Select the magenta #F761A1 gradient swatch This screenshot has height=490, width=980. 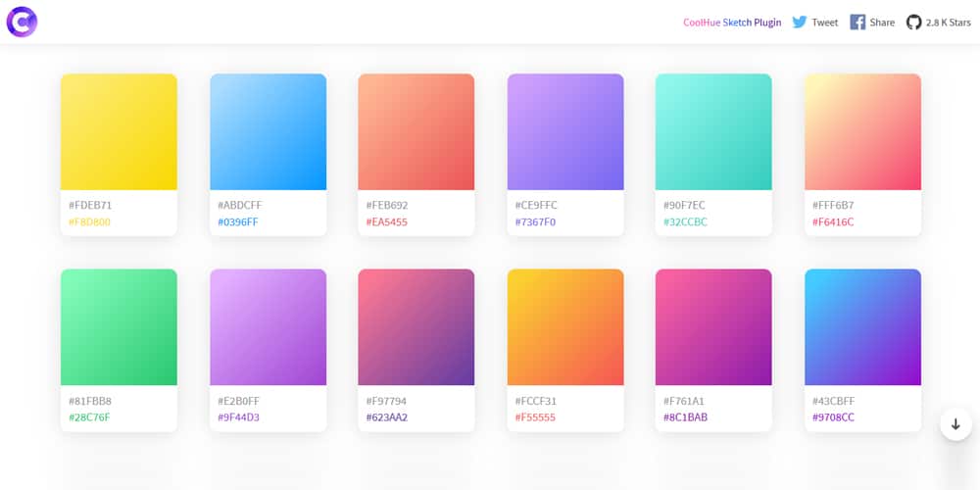tap(713, 327)
